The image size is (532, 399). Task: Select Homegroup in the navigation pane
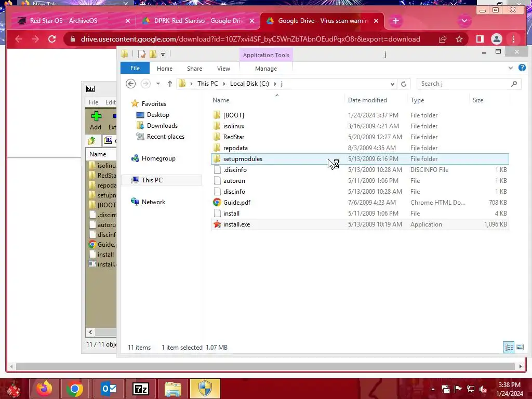click(158, 158)
